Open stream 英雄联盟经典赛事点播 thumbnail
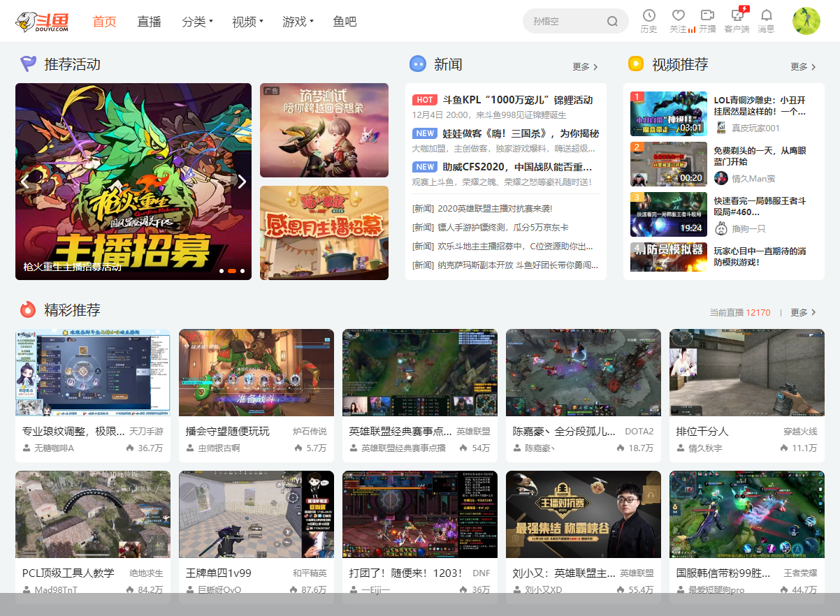 point(420,373)
